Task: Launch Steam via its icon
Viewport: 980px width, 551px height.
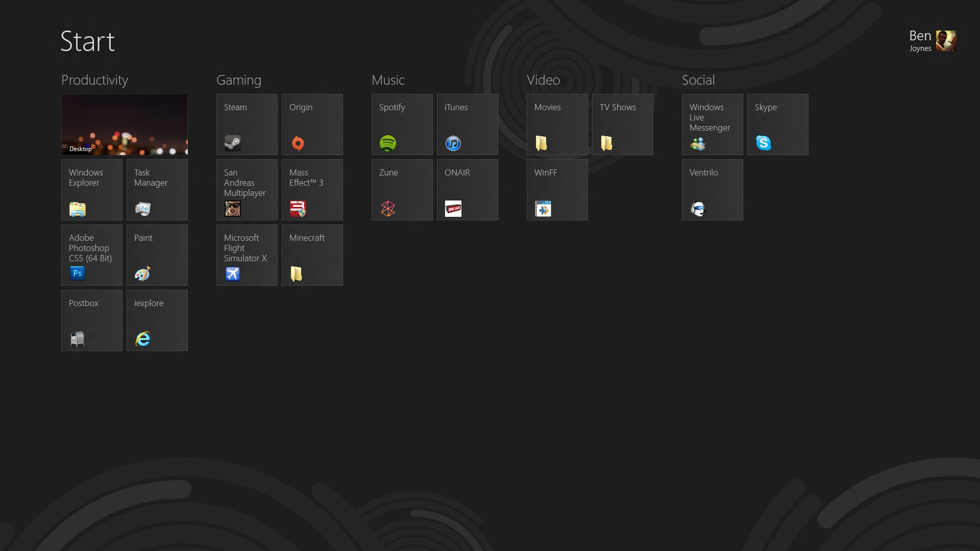Action: 233,143
